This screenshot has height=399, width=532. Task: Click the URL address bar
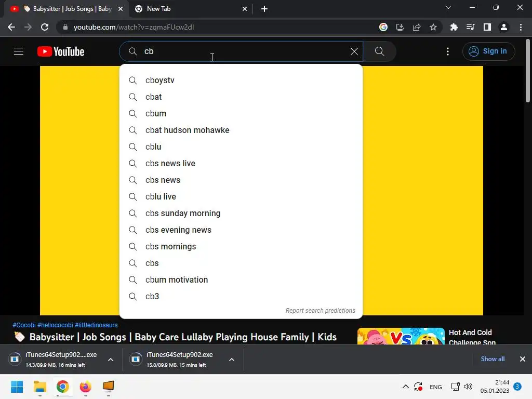217,27
